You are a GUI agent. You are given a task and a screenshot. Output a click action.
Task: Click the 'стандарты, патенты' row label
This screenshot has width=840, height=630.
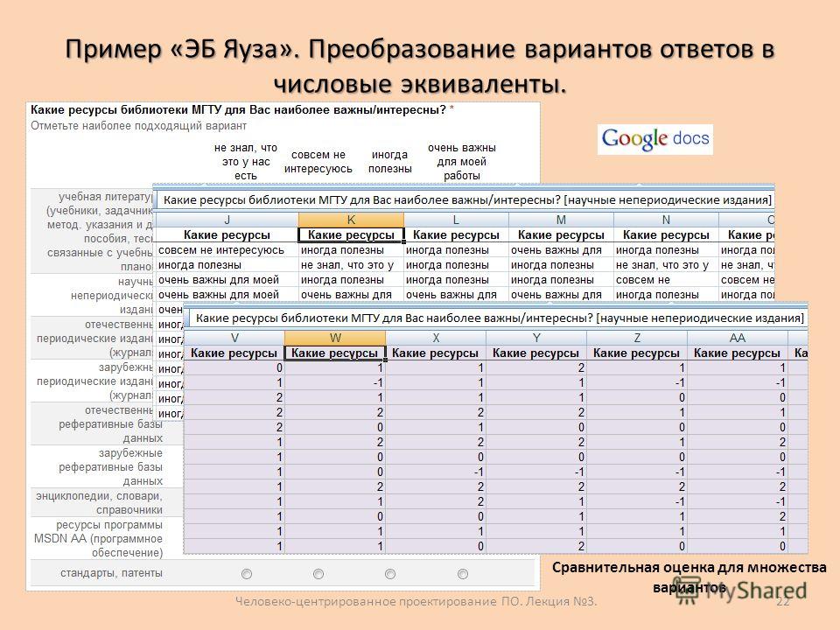click(x=111, y=573)
